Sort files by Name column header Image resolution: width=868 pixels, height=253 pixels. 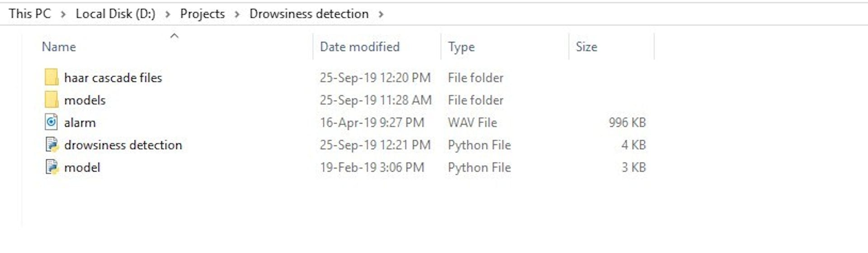pyautogui.click(x=59, y=47)
